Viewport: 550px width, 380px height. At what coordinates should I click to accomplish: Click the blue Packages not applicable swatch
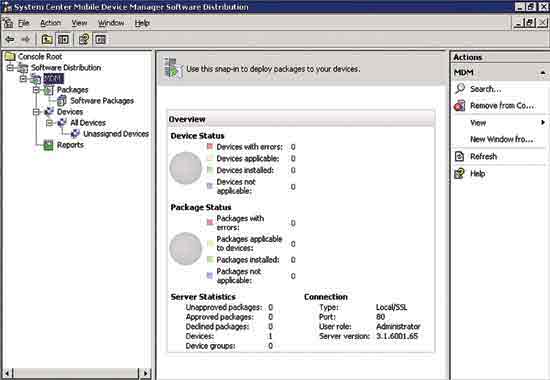(210, 276)
